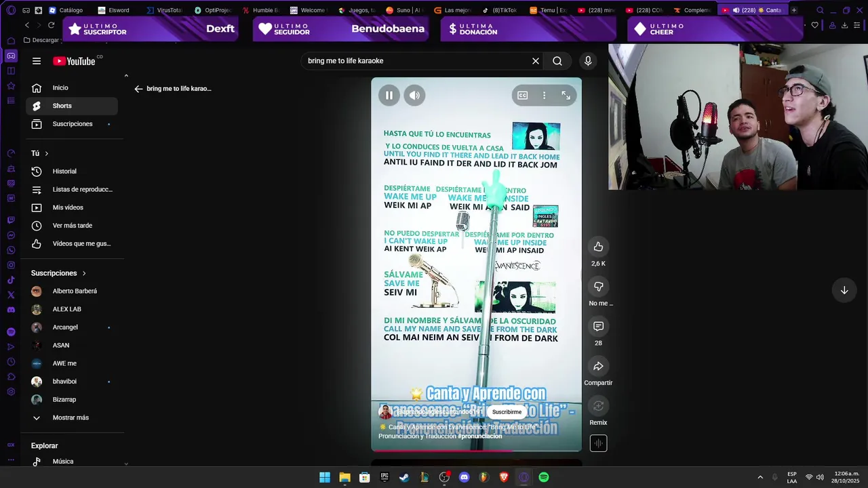Add bookmark with the heart icon

point(814,25)
